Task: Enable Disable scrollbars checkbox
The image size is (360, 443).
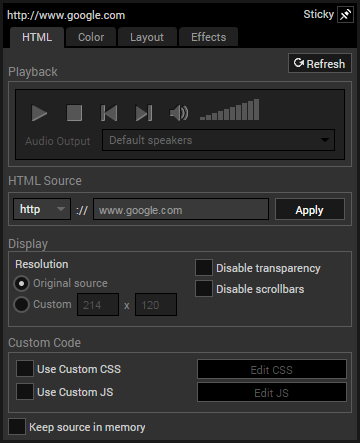Action: pos(204,289)
